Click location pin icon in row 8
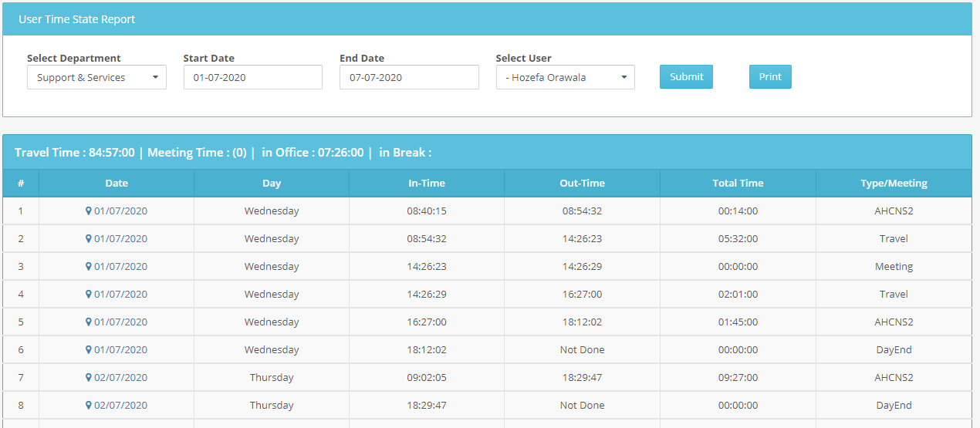Viewport: 980px width, 428px height. coord(89,406)
